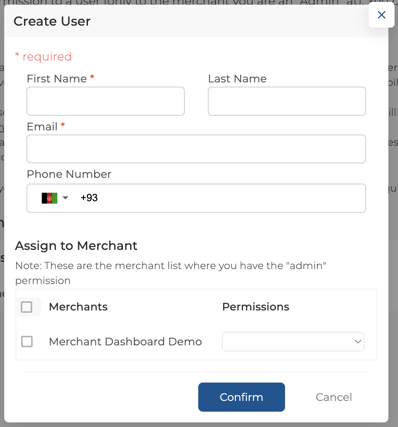This screenshot has height=427, width=398.
Task: Click the Assign to Merchant heading
Action: [x=76, y=246]
